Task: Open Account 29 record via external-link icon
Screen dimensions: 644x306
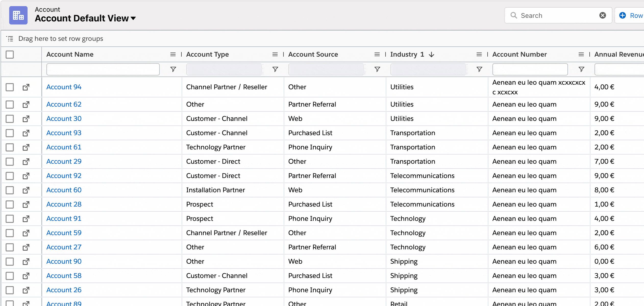Action: pos(26,162)
